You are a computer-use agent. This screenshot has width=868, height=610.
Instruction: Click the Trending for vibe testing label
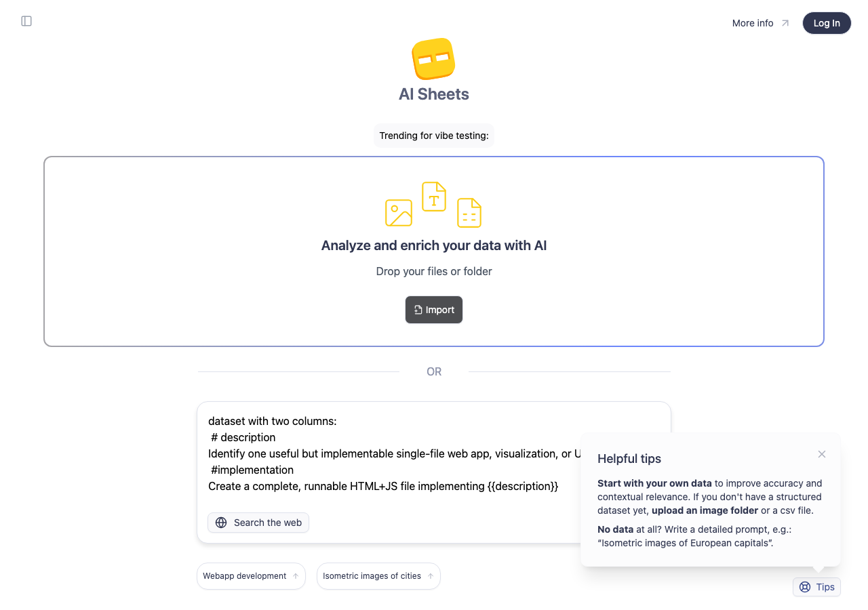click(434, 136)
